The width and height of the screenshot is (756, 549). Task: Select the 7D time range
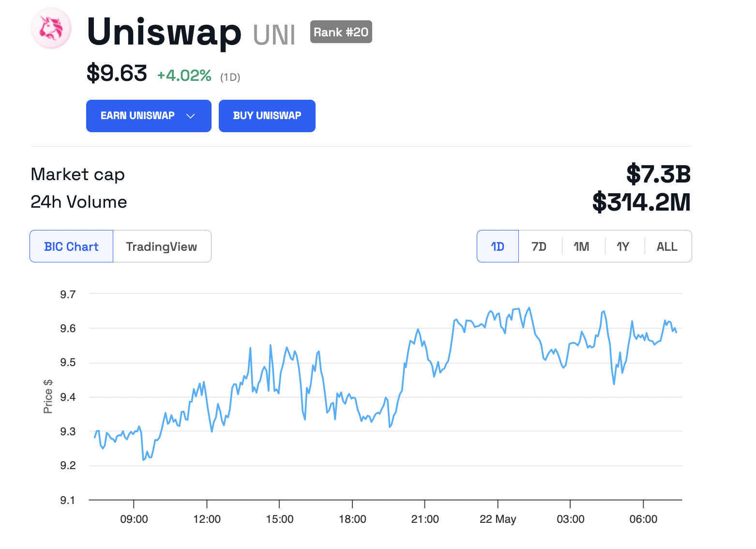pyautogui.click(x=539, y=246)
